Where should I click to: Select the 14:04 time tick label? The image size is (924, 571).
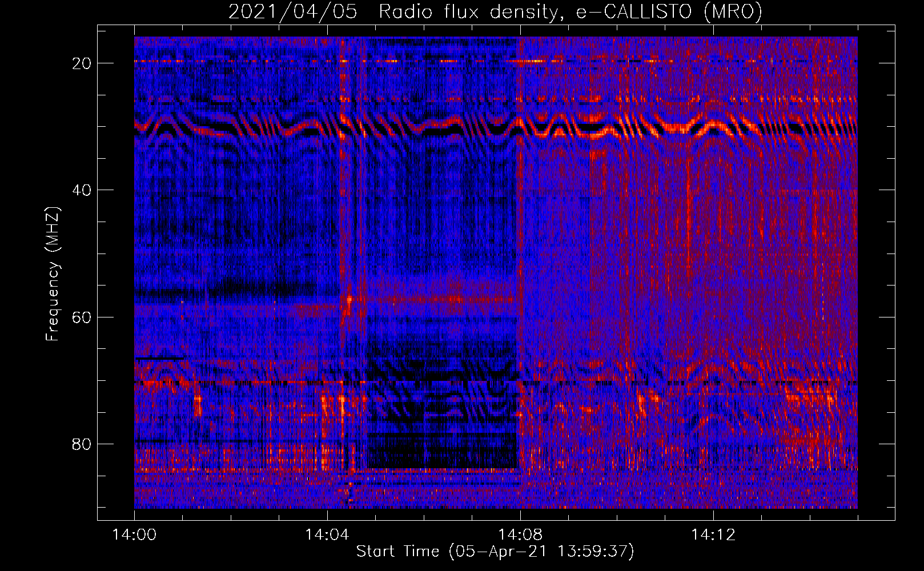tap(327, 535)
